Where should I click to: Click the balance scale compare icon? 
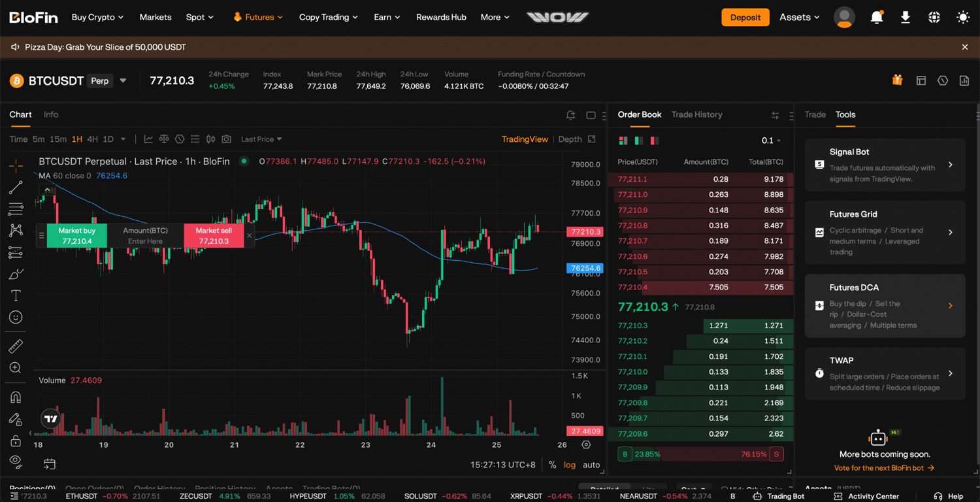click(164, 139)
